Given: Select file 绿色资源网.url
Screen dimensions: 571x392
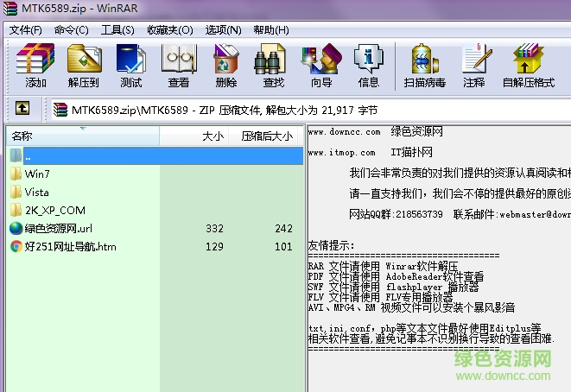Looking at the screenshot, I should pyautogui.click(x=58, y=229).
